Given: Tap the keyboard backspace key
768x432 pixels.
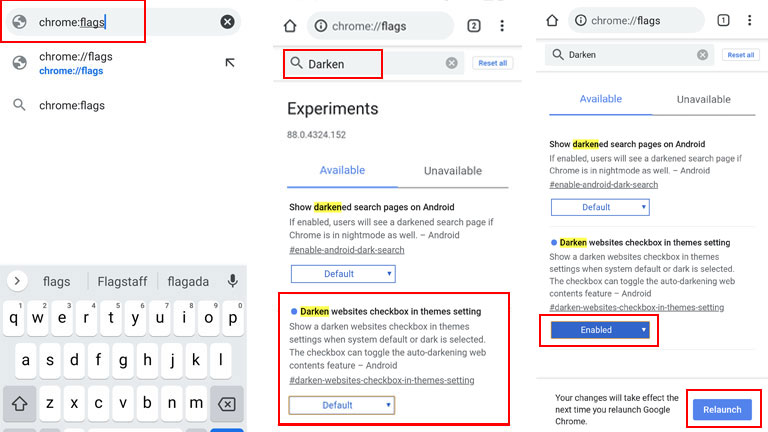Looking at the screenshot, I should point(227,404).
